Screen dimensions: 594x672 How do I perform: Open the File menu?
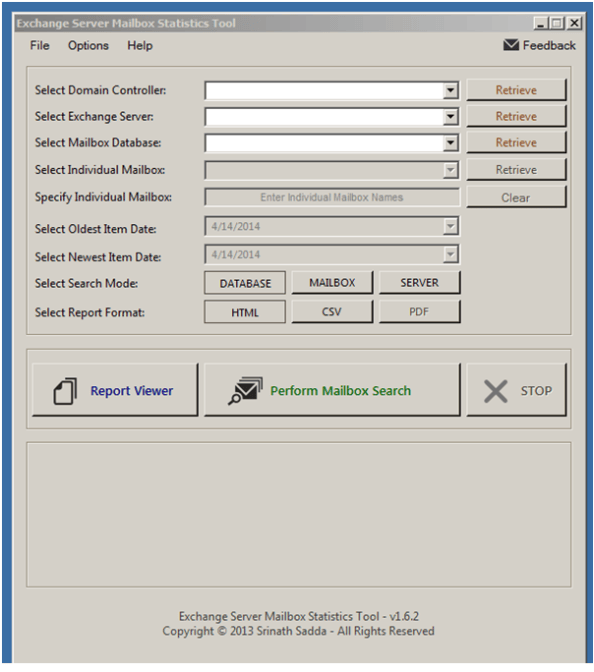pos(39,45)
